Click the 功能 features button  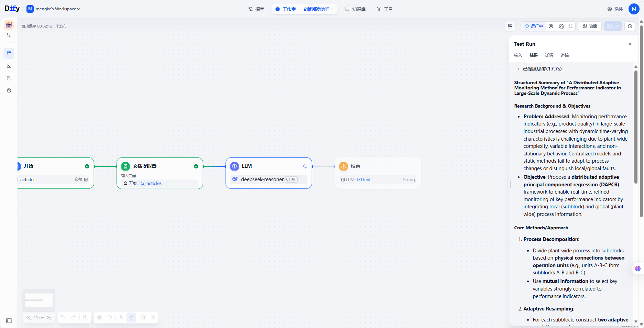pyautogui.click(x=590, y=26)
